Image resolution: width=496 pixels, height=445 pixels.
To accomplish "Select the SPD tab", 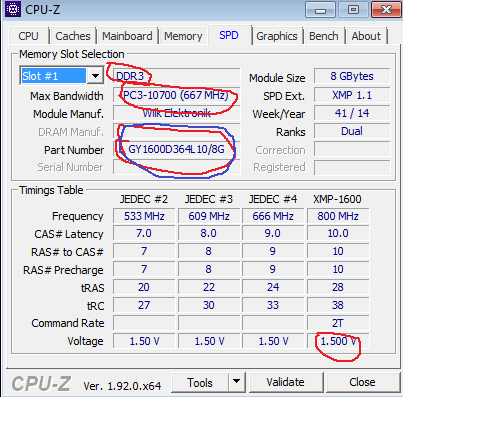I will click(229, 35).
